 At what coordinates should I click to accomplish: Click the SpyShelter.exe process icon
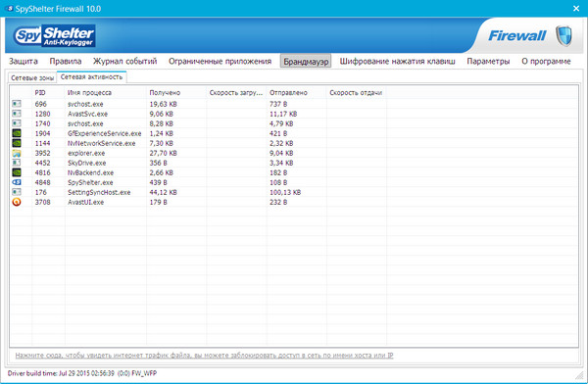tap(17, 182)
